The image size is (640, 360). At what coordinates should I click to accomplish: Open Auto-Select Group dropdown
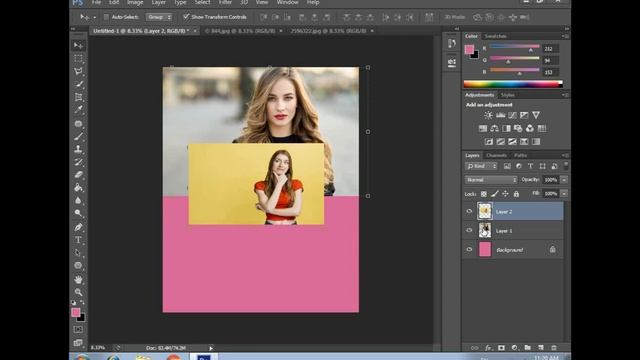[160, 17]
